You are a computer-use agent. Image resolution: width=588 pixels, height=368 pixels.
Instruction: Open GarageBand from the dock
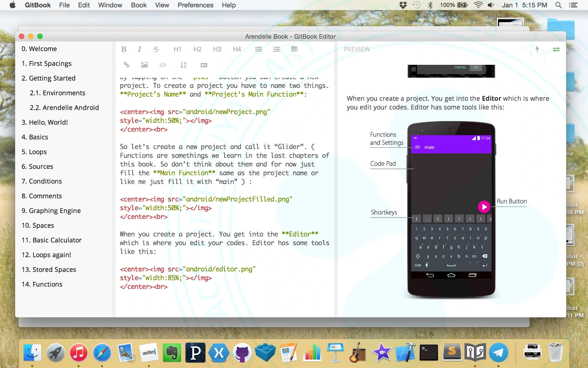358,353
